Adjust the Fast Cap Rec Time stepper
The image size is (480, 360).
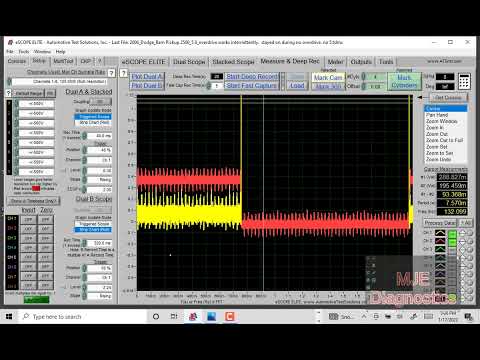pos(209,86)
